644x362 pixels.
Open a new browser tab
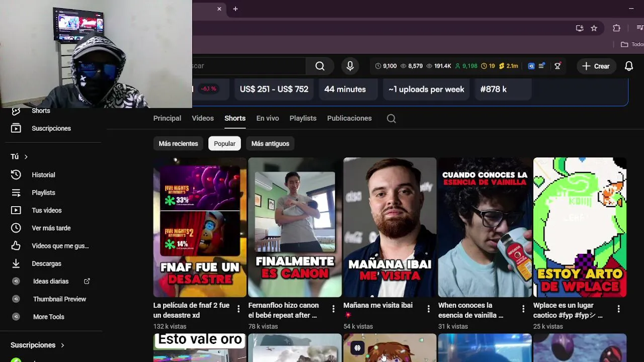coord(235,9)
